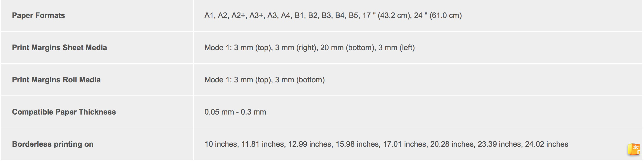The image size is (644, 162).
Task: Click the Print Margins Roll Media label
Action: (x=56, y=80)
